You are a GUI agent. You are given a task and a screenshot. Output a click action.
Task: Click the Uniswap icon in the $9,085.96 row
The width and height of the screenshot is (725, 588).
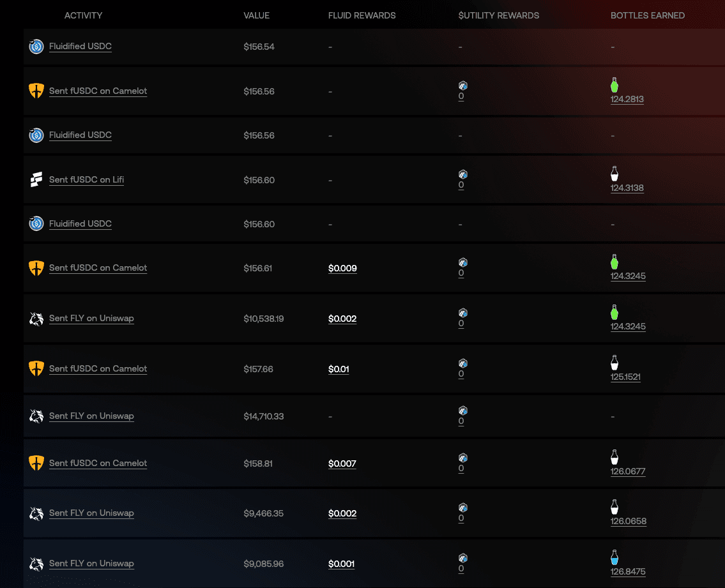point(36,564)
